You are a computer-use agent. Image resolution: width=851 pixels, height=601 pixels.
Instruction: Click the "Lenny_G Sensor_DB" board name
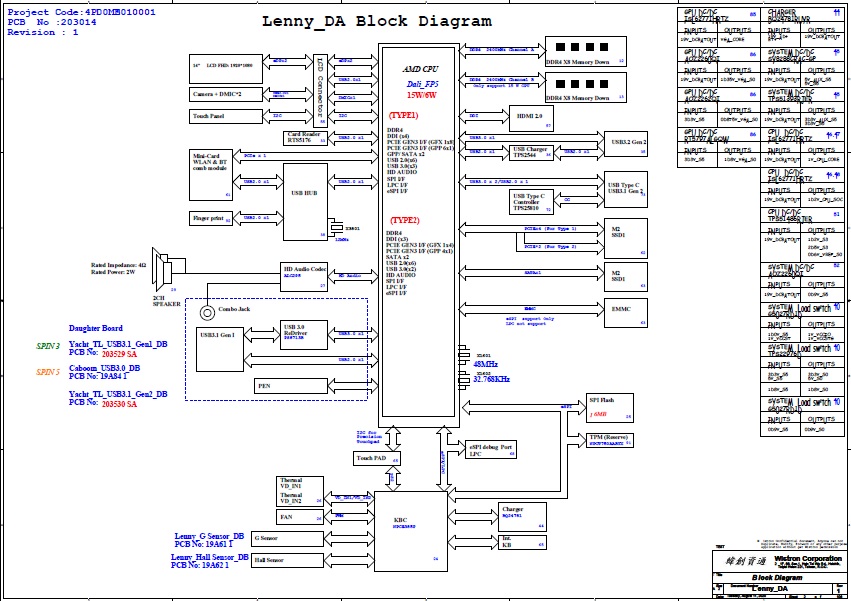pyautogui.click(x=209, y=536)
